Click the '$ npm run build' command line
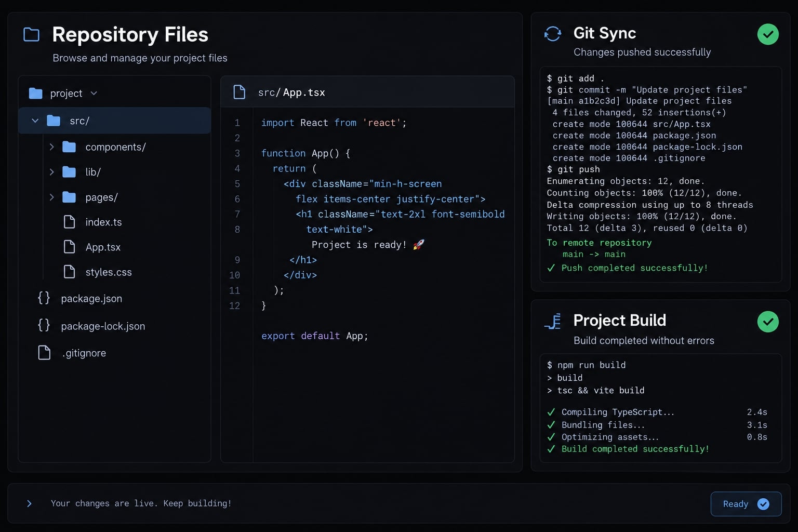 coord(586,365)
